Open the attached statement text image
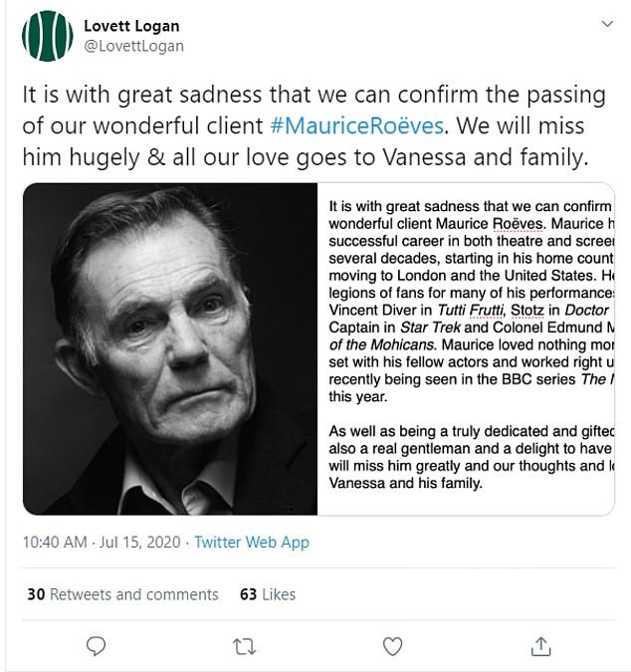This screenshot has height=672, width=631. tap(468, 349)
